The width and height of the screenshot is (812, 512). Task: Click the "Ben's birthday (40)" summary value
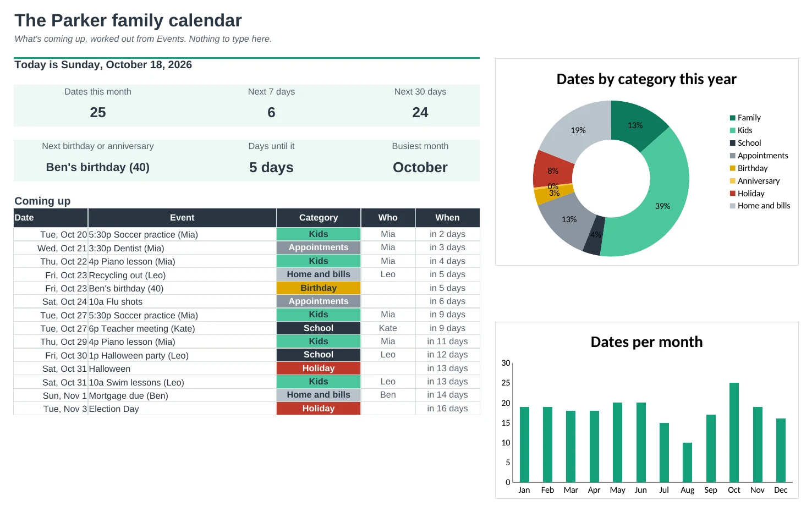(98, 167)
